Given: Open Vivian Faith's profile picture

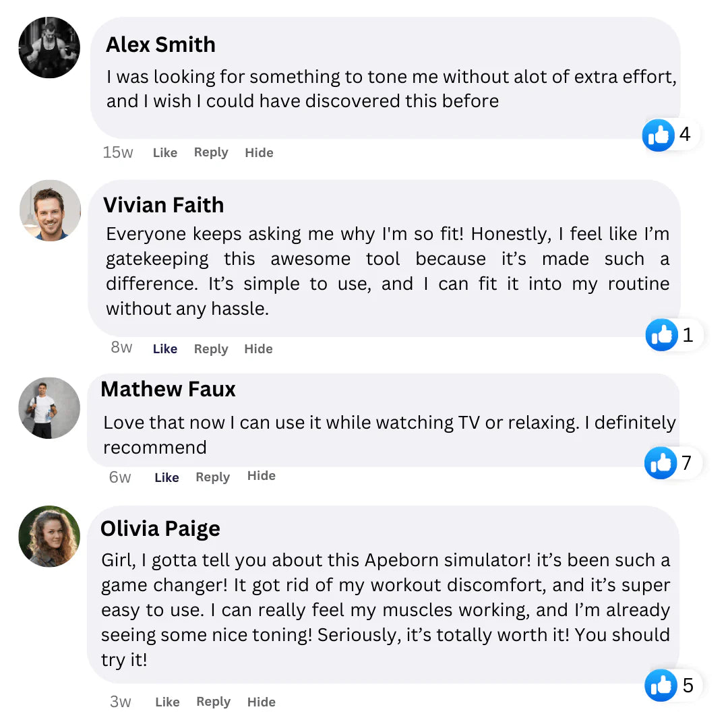Looking at the screenshot, I should tap(49, 210).
